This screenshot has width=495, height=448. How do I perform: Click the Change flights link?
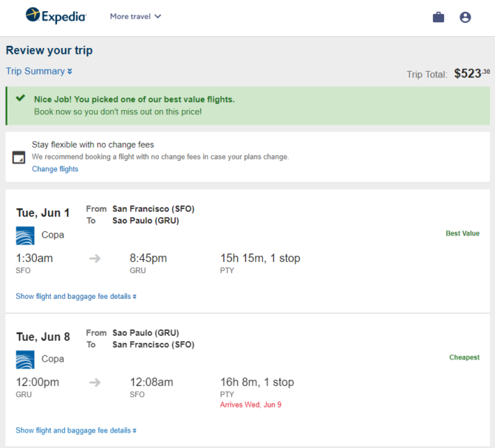(x=55, y=169)
